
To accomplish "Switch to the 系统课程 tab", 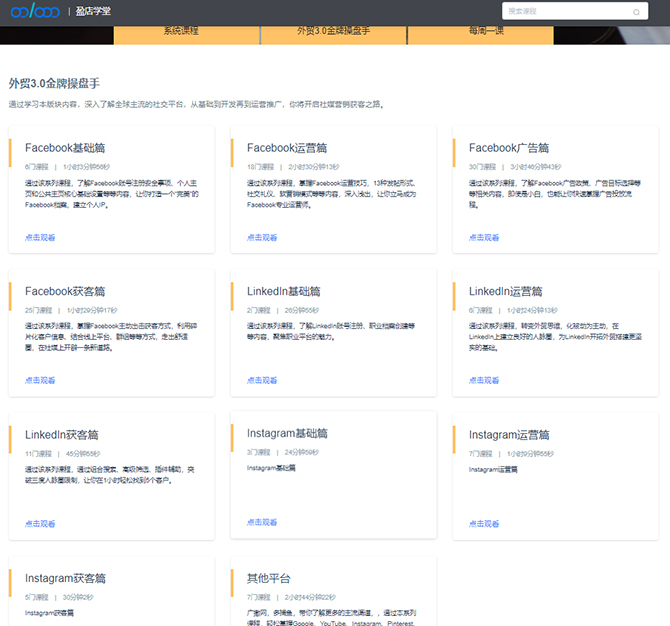I will point(187,35).
